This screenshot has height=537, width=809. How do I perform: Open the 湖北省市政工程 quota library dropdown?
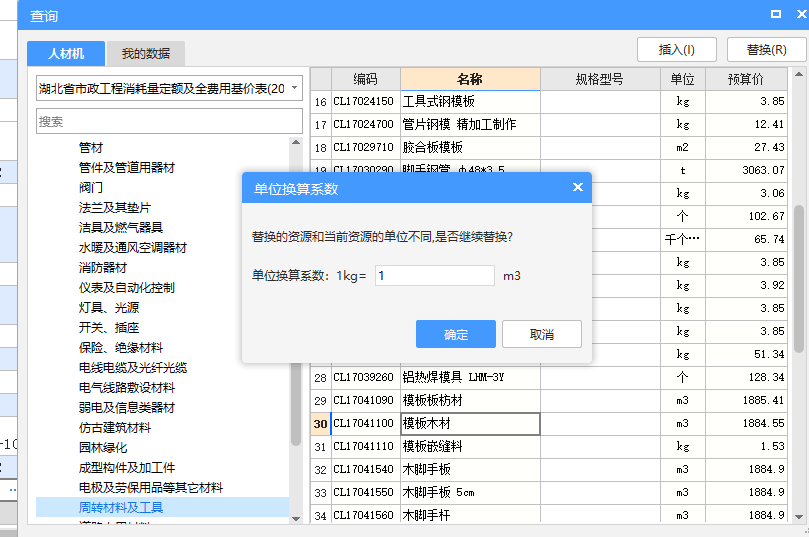pos(169,89)
